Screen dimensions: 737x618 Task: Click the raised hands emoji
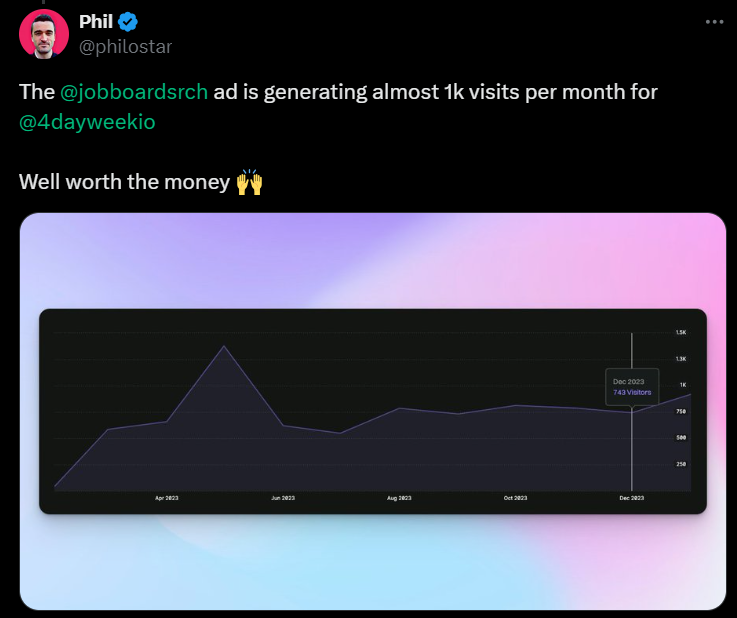pyautogui.click(x=249, y=183)
